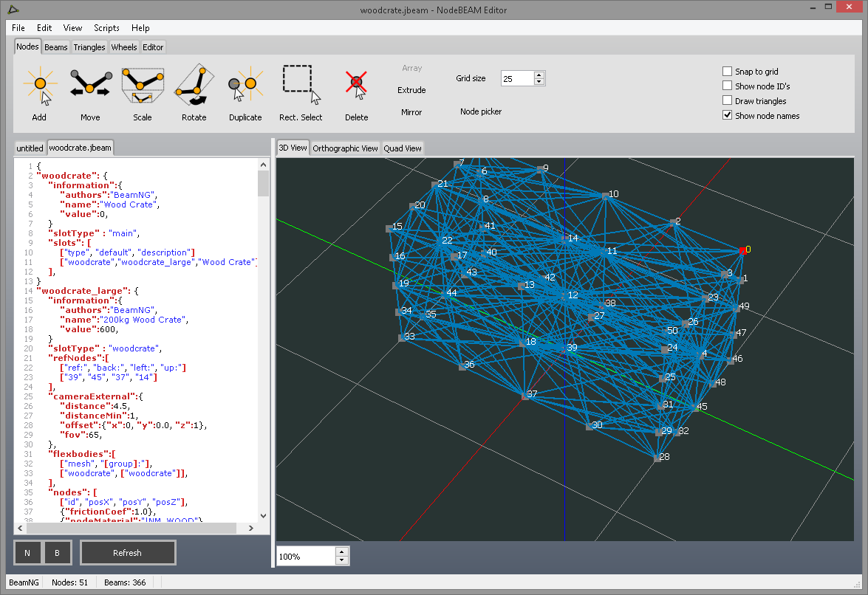Uncheck Show node names
The width and height of the screenshot is (868, 595).
(728, 116)
